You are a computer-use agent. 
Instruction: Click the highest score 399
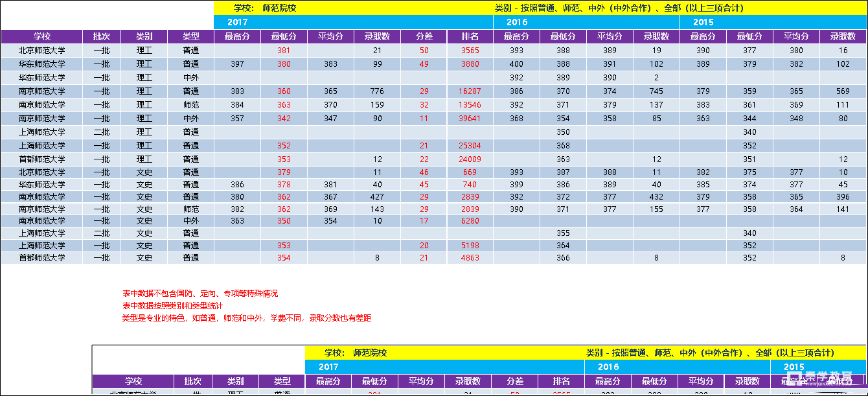(x=516, y=185)
